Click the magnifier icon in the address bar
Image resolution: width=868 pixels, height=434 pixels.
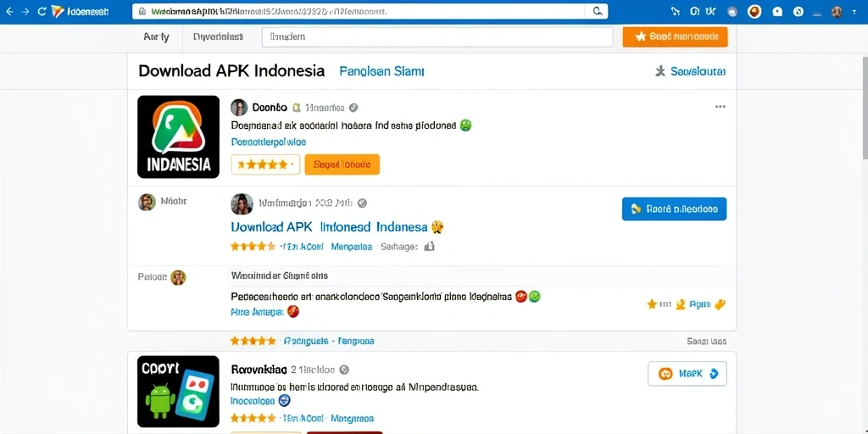click(x=598, y=11)
